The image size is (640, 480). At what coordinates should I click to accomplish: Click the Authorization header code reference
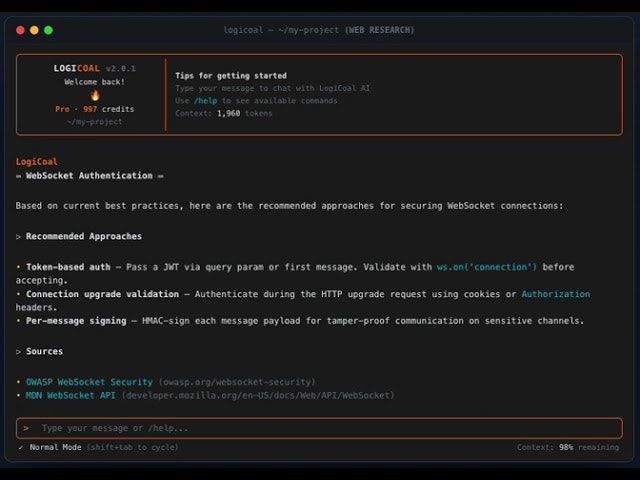[556, 294]
